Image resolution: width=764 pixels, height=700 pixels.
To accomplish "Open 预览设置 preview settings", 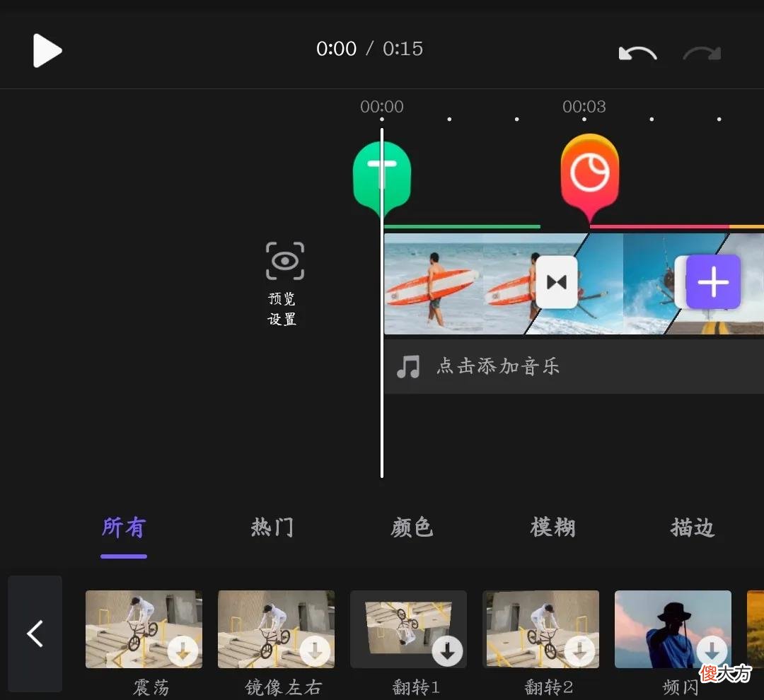I will click(x=284, y=284).
